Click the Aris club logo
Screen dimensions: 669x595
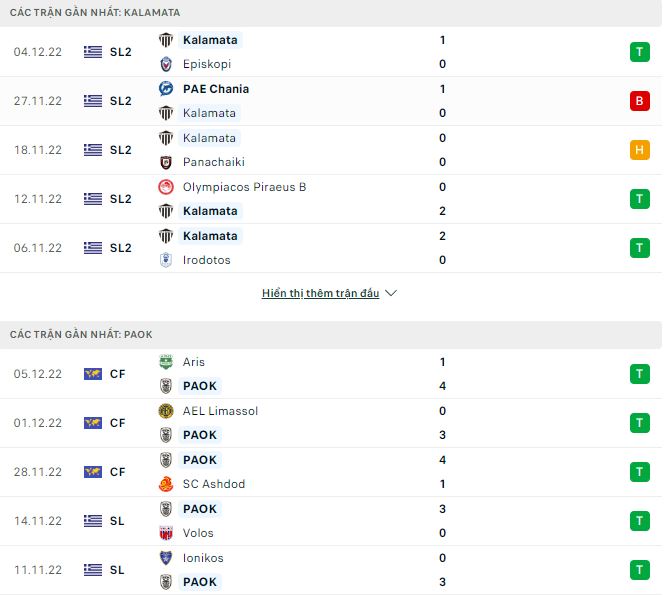pyautogui.click(x=166, y=362)
